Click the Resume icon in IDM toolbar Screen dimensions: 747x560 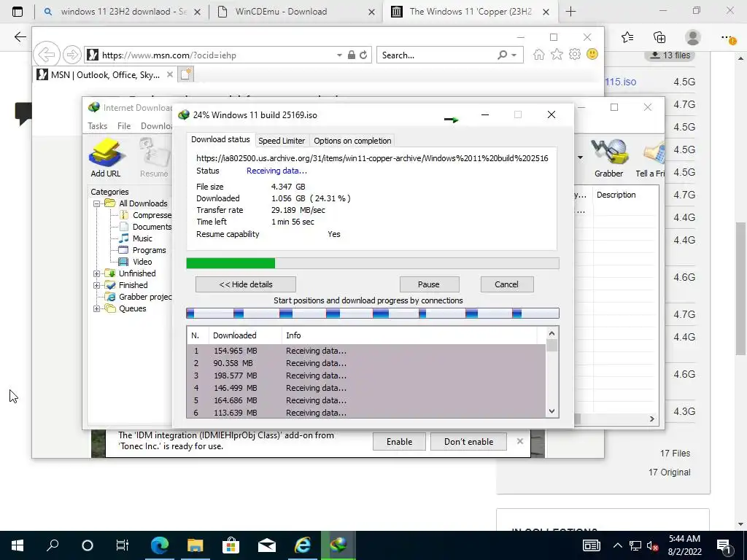[155, 157]
